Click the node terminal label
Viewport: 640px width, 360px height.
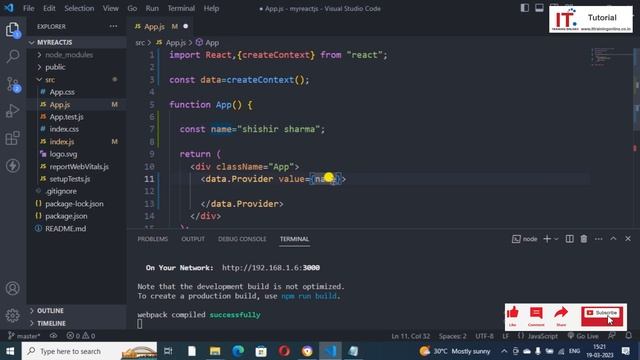click(x=525, y=239)
